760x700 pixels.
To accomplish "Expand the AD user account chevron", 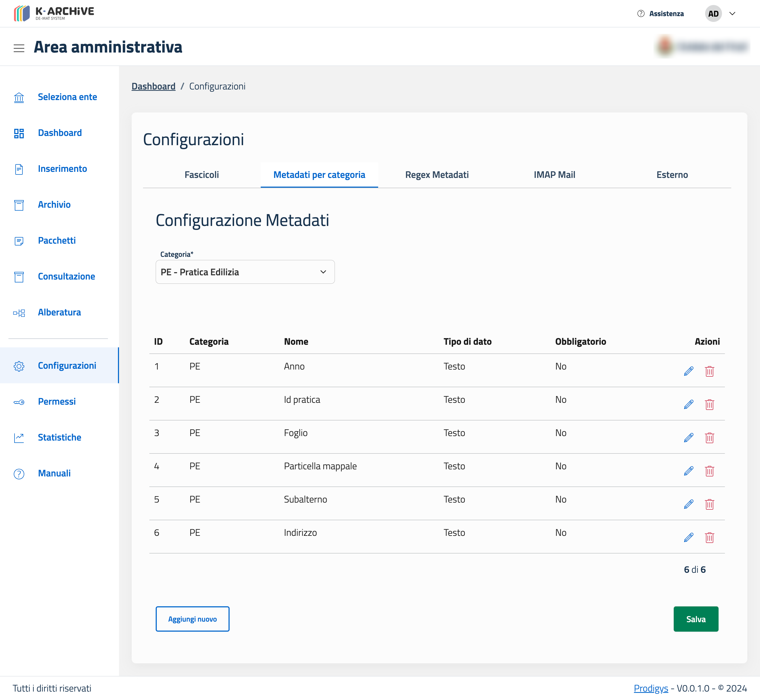I will (732, 14).
